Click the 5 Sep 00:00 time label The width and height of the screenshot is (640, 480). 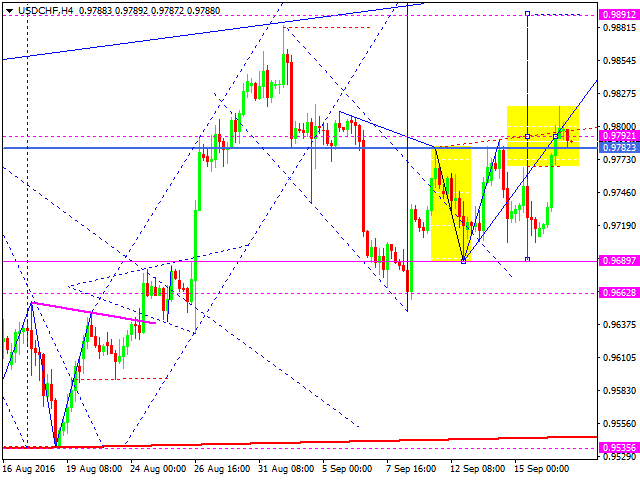347,469
